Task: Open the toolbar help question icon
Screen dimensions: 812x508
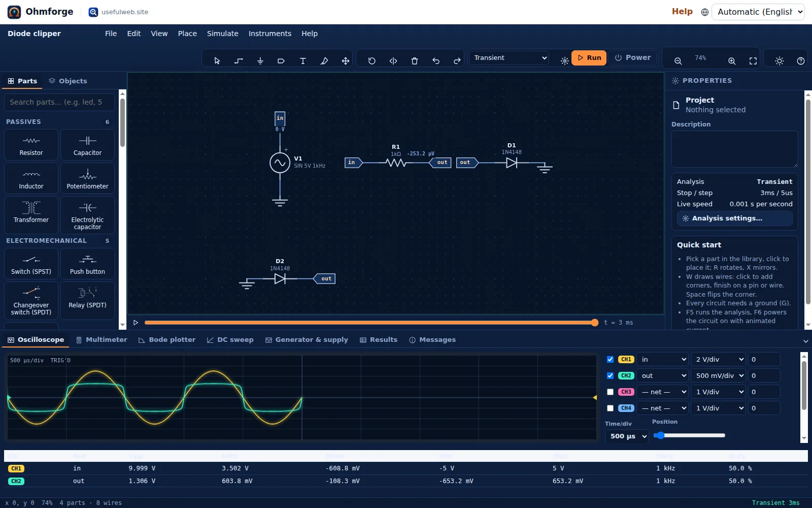Action: tap(801, 61)
